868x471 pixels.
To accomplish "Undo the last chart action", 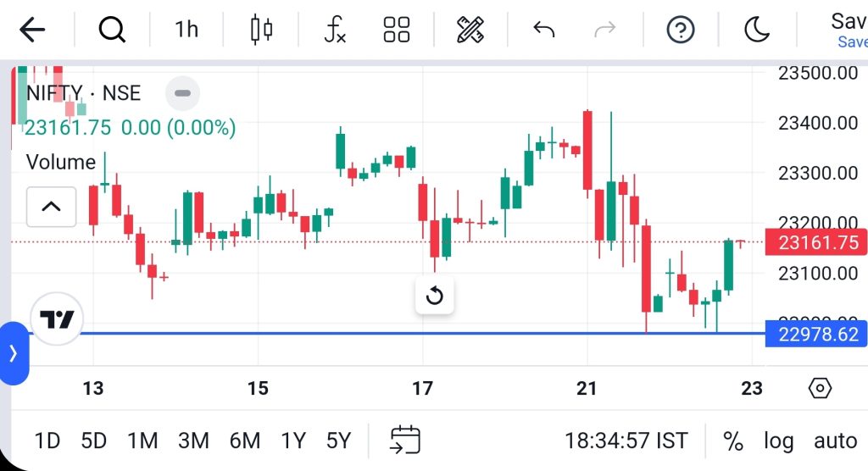I will (x=543, y=30).
